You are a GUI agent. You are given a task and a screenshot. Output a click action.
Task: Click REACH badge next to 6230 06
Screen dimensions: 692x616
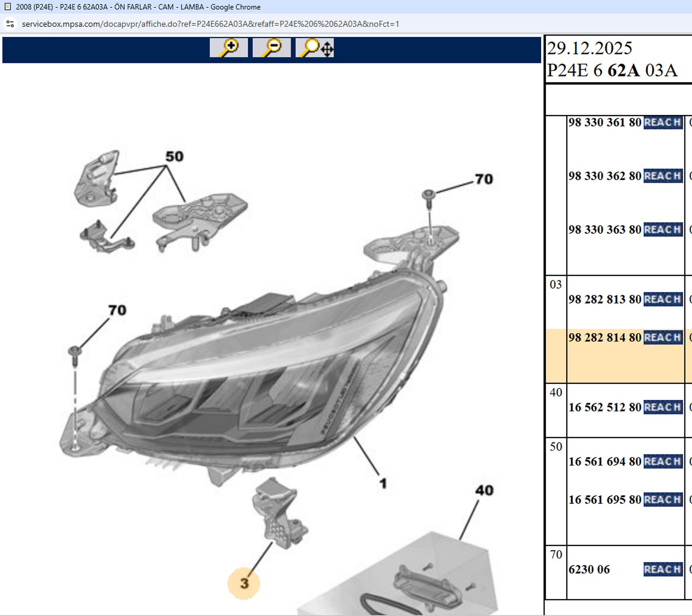coord(663,569)
